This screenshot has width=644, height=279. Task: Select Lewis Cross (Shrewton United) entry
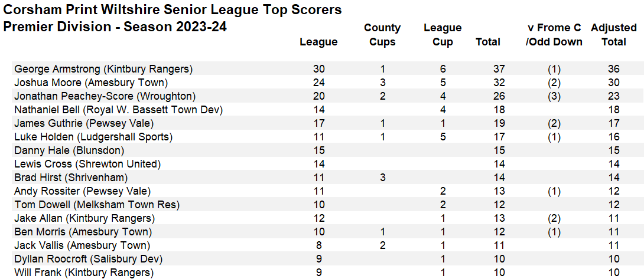(x=87, y=164)
